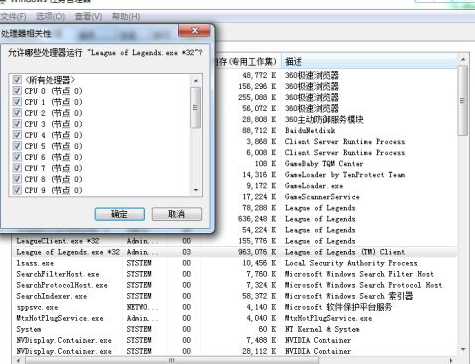Click the GameLoader.exe description entry
Image resolution: width=475 pixels, height=364 pixels.
(x=314, y=185)
